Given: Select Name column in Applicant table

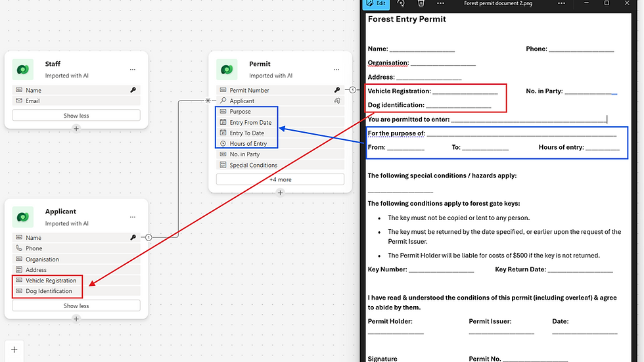Looking at the screenshot, I should point(76,237).
